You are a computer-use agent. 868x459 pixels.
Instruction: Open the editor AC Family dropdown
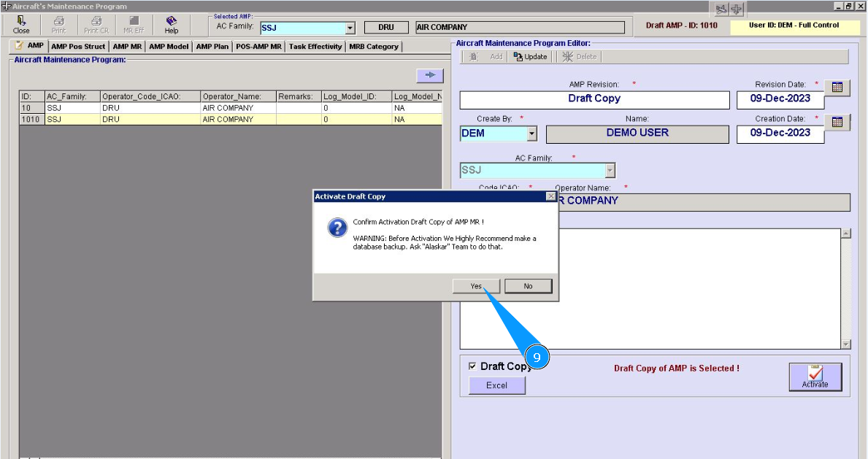click(610, 170)
